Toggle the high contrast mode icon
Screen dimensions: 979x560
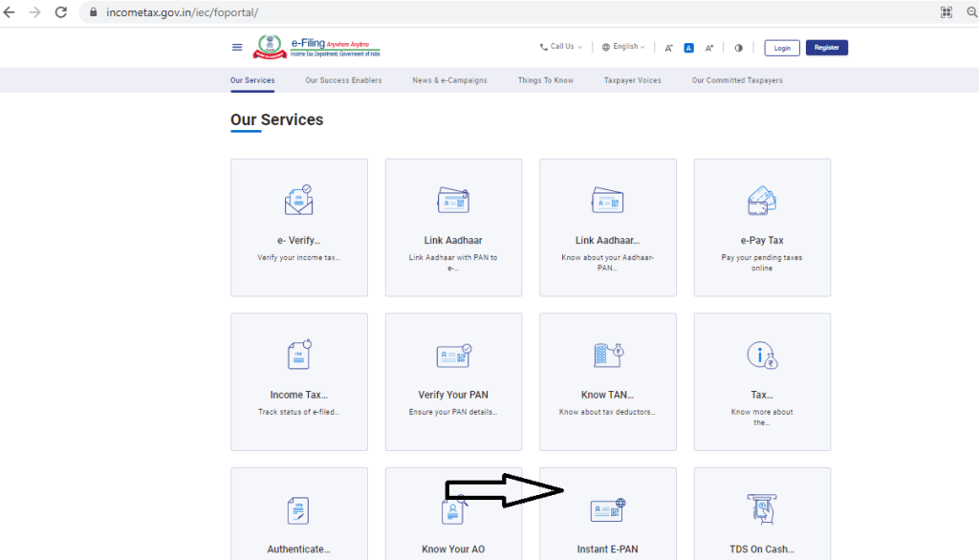(738, 48)
